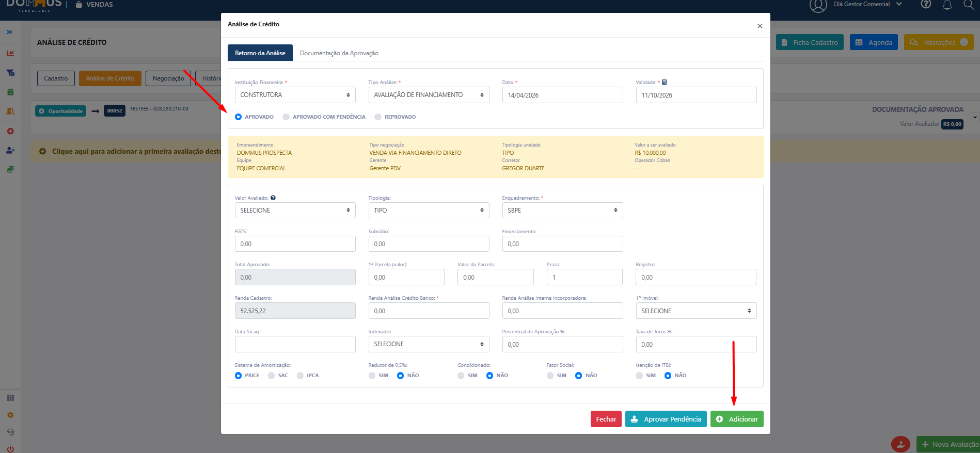
Task: Click the add-user icon in sidebar
Action: (x=10, y=150)
